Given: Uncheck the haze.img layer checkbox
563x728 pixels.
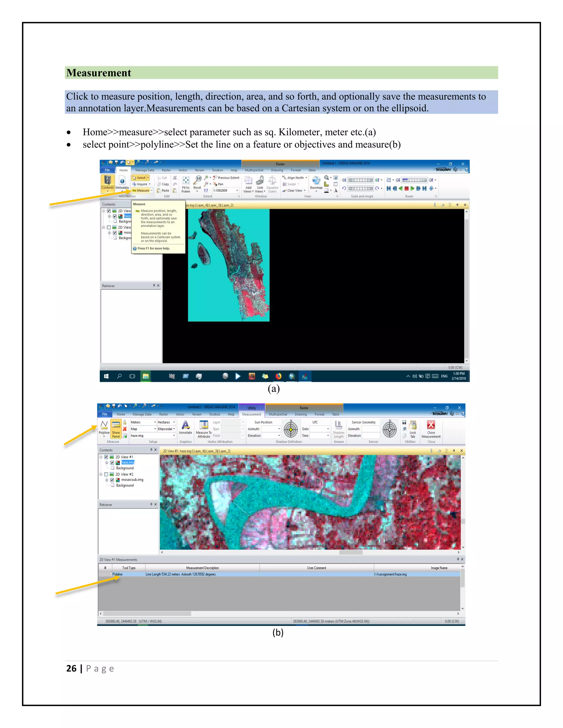Looking at the screenshot, I should [112, 463].
